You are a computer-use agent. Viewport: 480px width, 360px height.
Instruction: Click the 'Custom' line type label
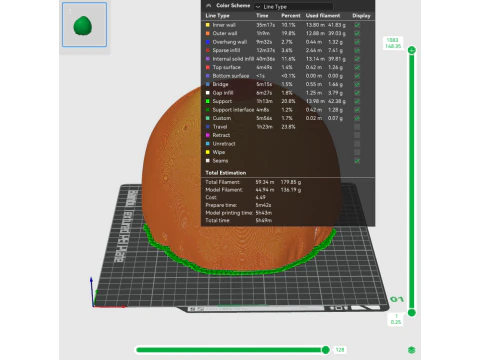coord(222,118)
